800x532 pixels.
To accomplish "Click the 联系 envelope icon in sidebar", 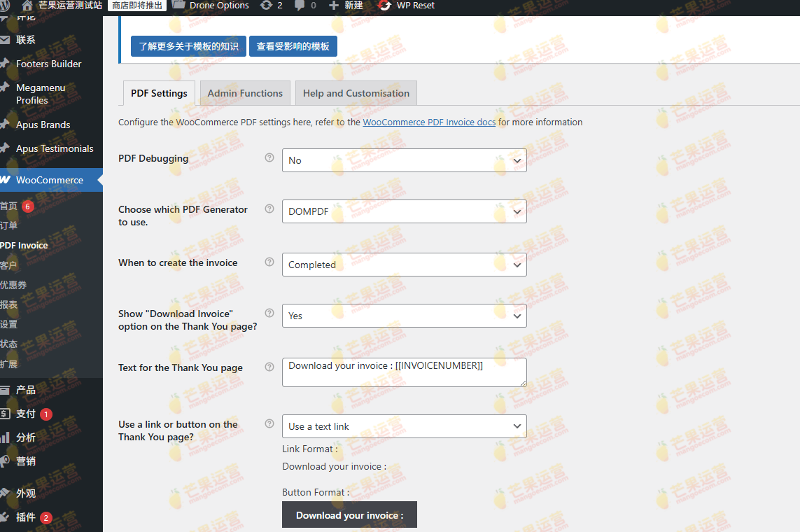I will (5, 40).
